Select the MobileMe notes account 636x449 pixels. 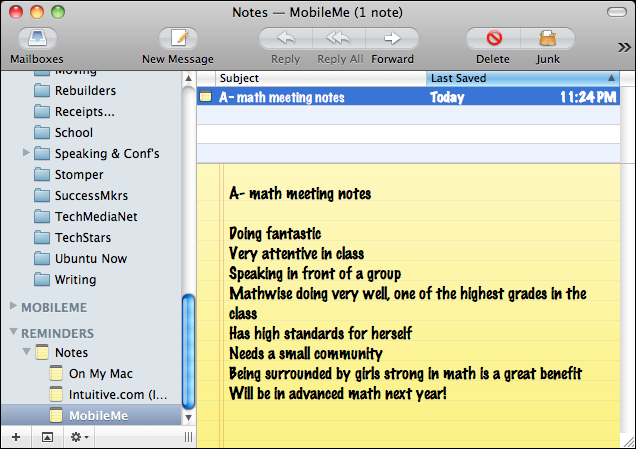[x=91, y=415]
